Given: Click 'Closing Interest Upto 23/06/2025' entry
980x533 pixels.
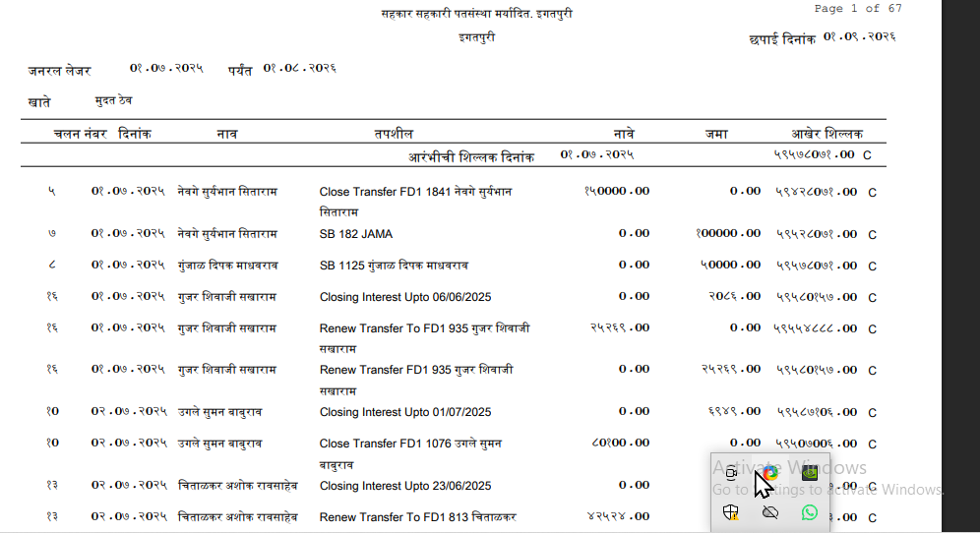Looking at the screenshot, I should (405, 486).
